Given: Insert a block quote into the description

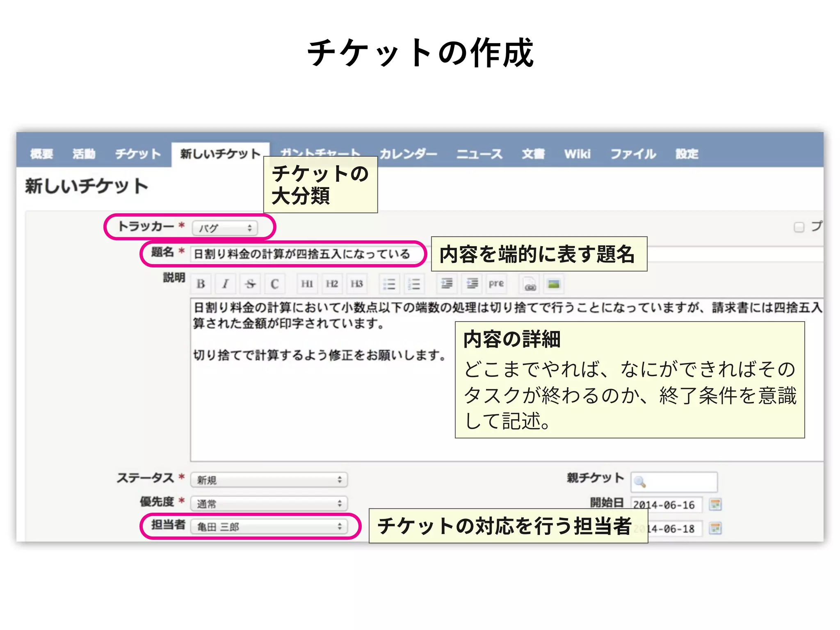Looking at the screenshot, I should 447,284.
